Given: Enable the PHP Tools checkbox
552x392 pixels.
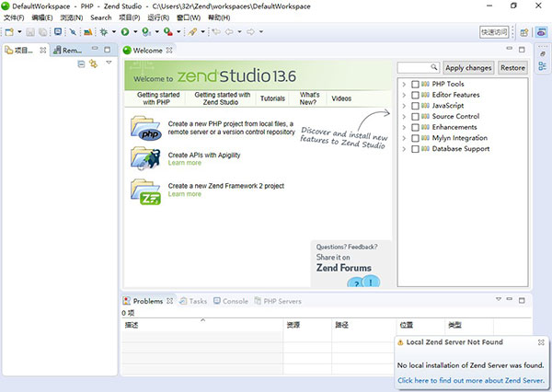Looking at the screenshot, I should (416, 85).
